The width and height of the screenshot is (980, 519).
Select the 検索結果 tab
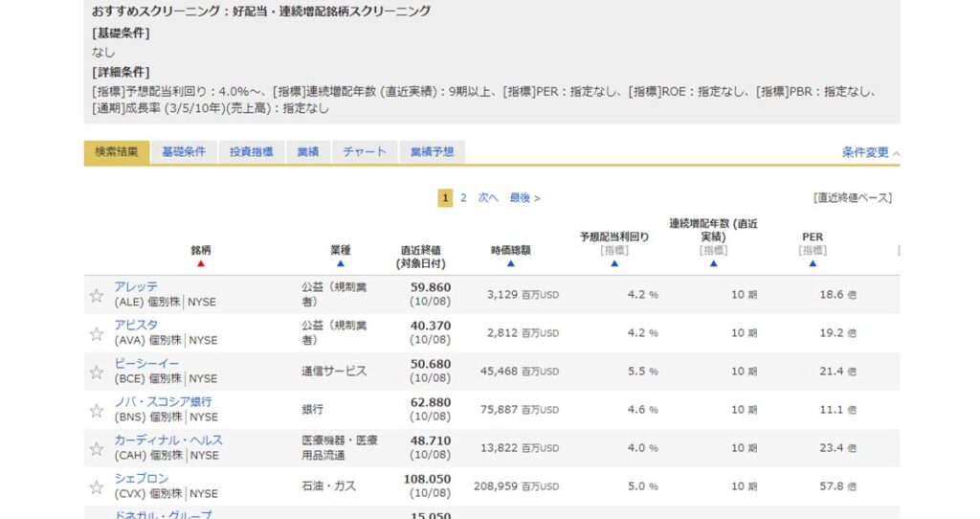pyautogui.click(x=117, y=152)
